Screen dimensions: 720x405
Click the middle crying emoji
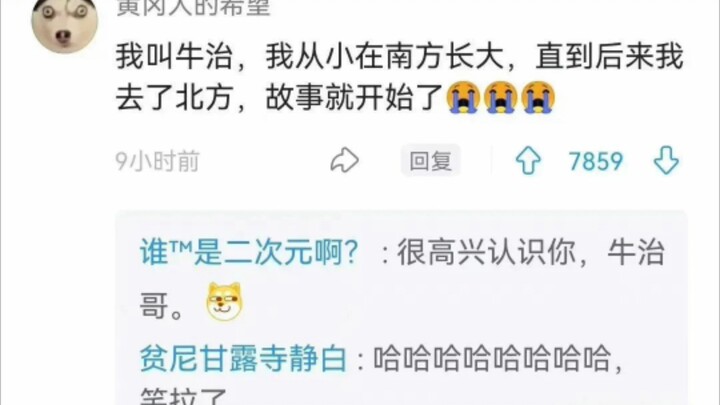click(x=501, y=97)
